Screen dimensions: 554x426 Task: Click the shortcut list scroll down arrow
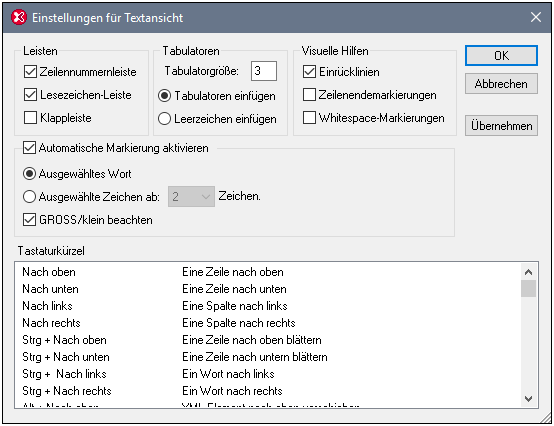tap(529, 399)
